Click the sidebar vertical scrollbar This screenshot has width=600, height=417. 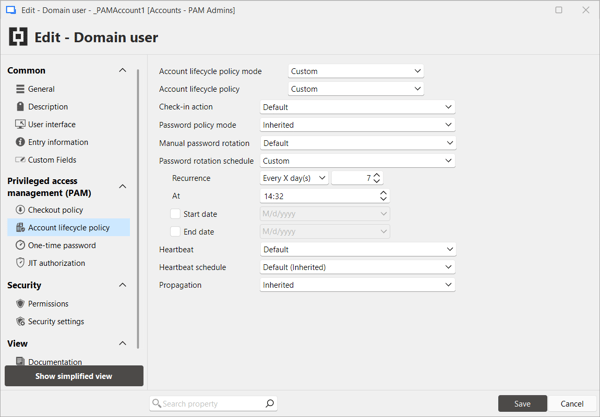point(138,209)
